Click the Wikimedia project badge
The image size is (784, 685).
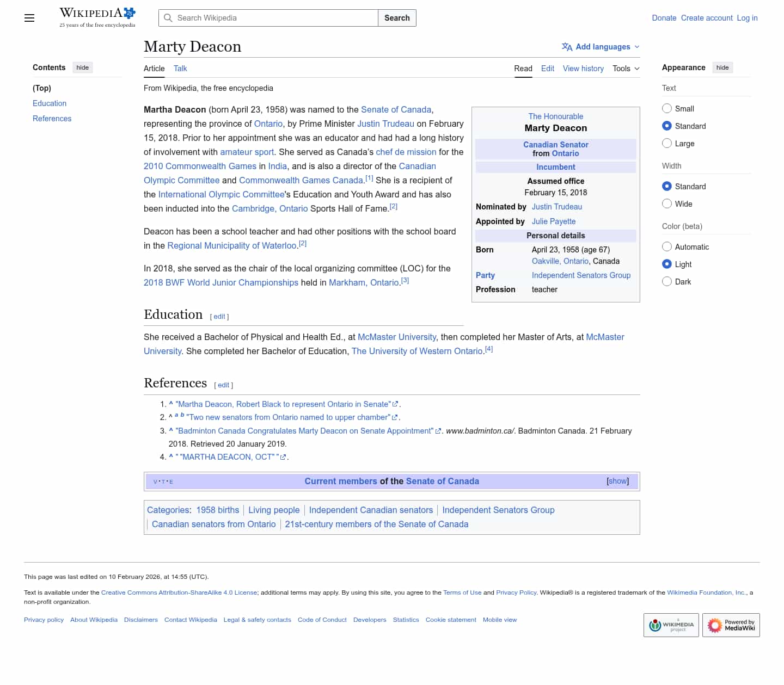coord(671,625)
